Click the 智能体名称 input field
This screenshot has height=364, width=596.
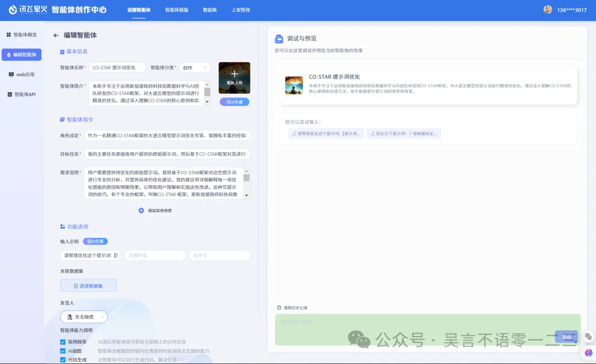[116, 68]
